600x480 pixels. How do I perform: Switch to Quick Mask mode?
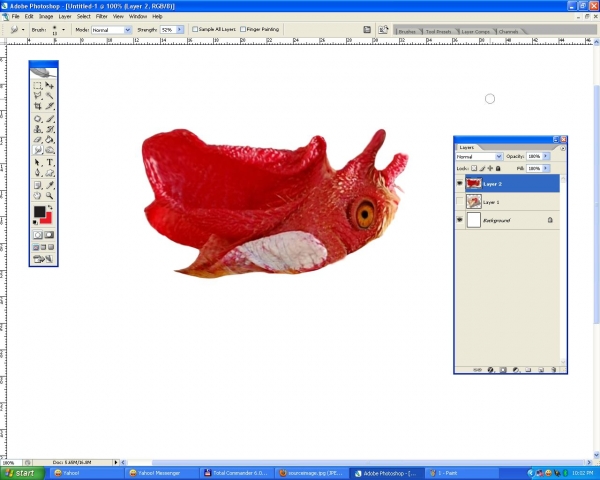pos(49,235)
